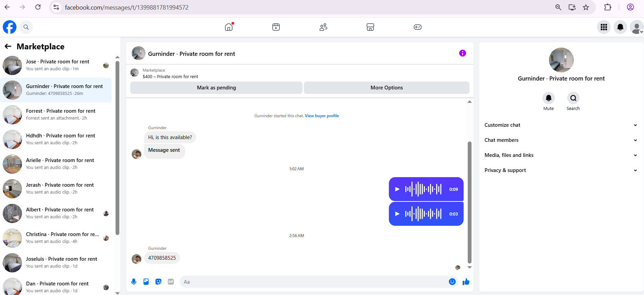The height and width of the screenshot is (295, 644).
Task: Open the Reels video icon
Action: [x=276, y=27]
